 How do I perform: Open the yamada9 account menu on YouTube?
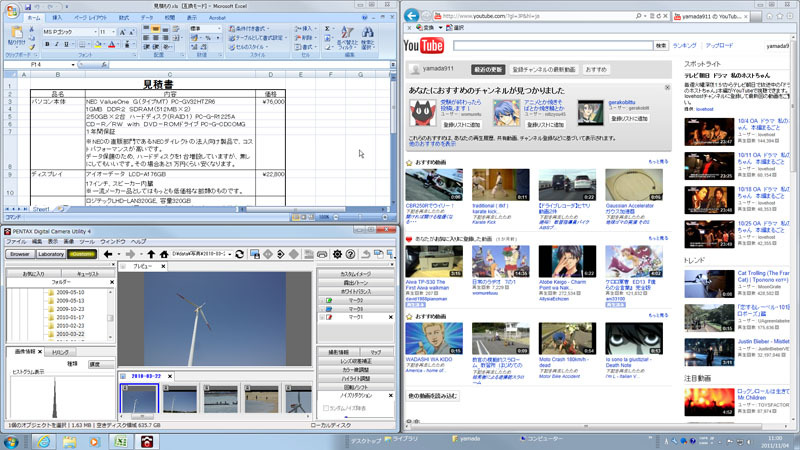pos(778,46)
